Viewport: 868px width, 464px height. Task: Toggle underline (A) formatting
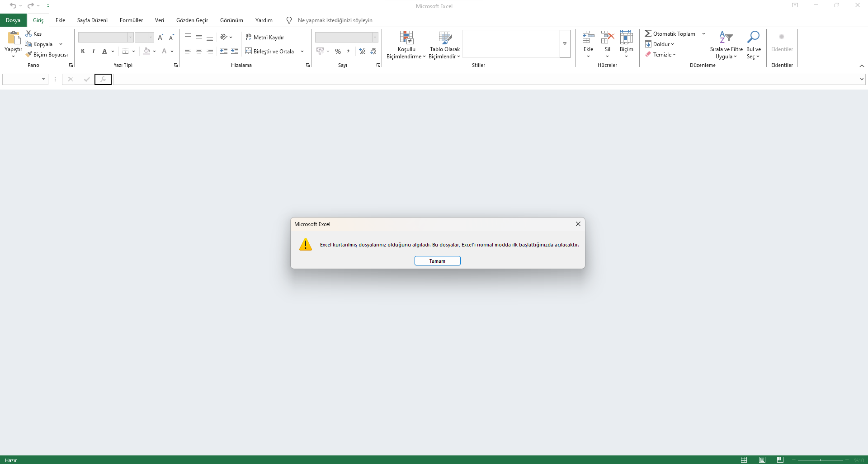coord(104,51)
